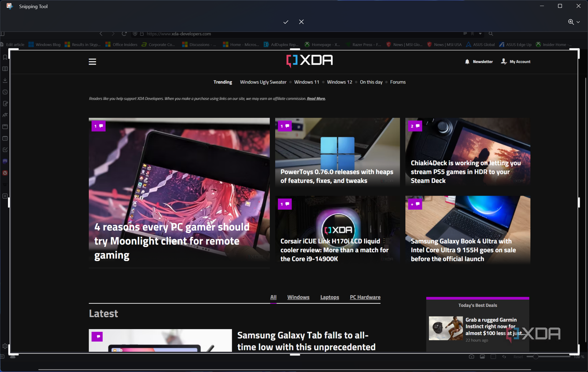Image resolution: width=588 pixels, height=372 pixels.
Task: Open the Moonlight client remote gaming article
Action: [x=172, y=241]
